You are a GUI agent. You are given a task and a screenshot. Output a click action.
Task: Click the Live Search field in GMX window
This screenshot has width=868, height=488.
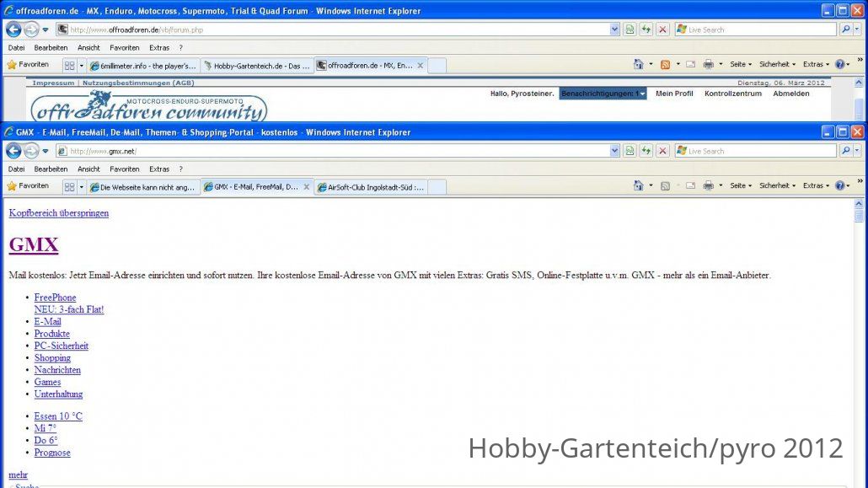(756, 151)
